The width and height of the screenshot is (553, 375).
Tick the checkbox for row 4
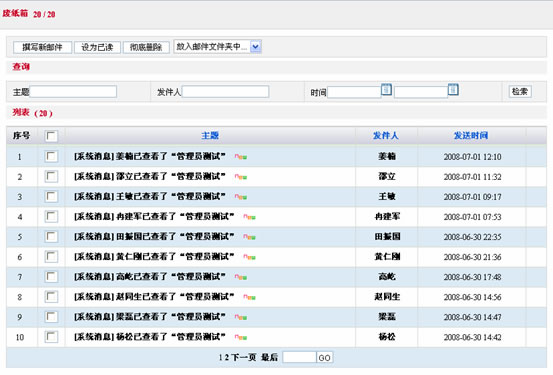coord(51,217)
